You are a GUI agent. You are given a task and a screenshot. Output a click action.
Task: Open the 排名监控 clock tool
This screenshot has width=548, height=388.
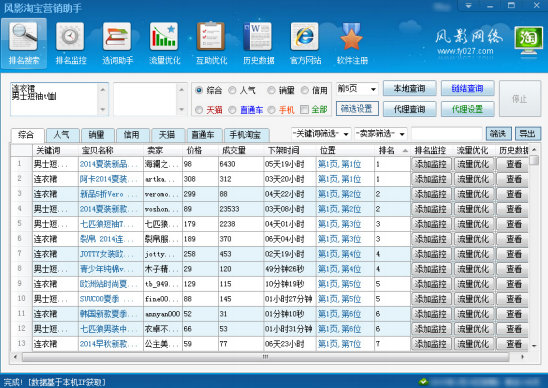point(71,43)
